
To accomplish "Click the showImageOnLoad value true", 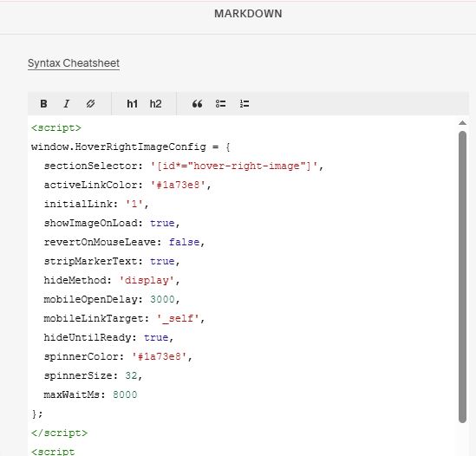I will (162, 223).
